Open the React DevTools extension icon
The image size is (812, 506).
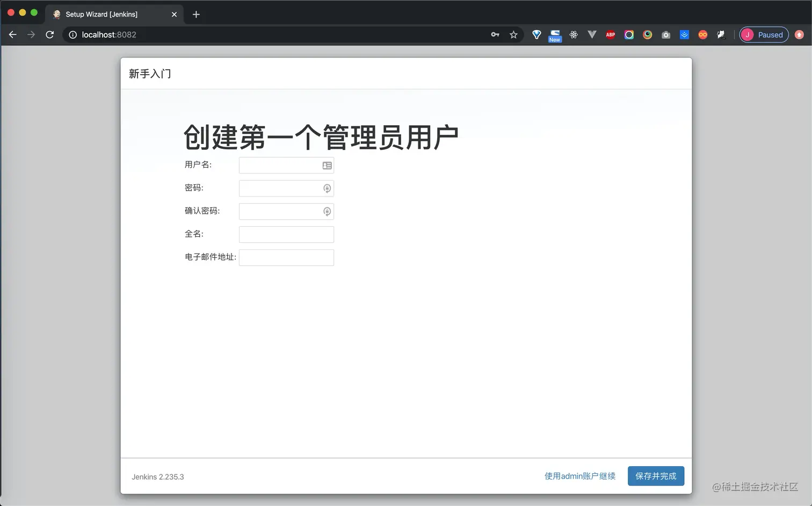(x=574, y=34)
